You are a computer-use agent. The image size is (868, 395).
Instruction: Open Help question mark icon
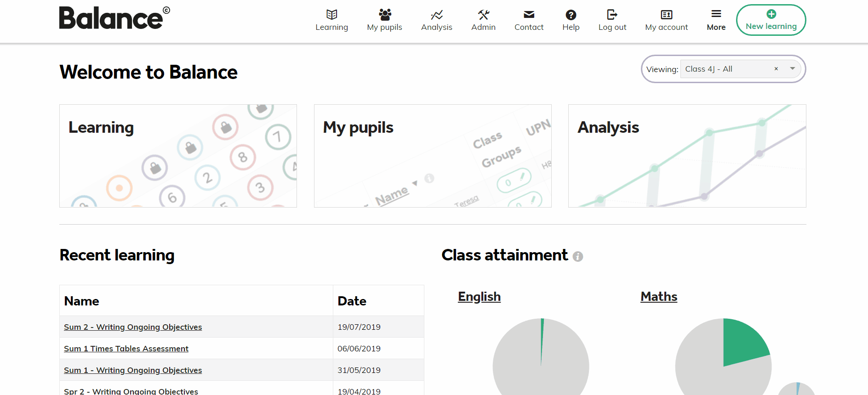(x=571, y=15)
